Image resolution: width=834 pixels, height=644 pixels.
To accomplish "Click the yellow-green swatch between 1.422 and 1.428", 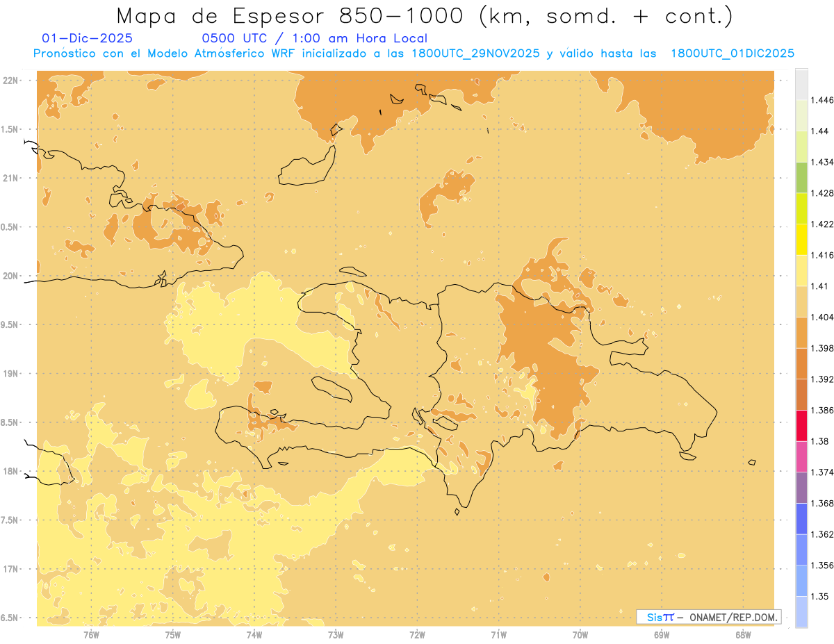I will tap(801, 208).
